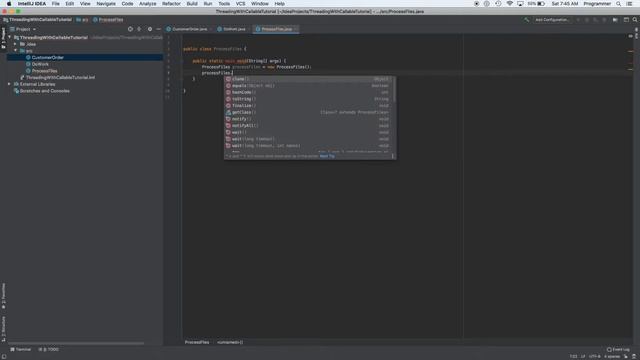Expand the .idea folder arrow
Screen dimensions: 640x360
tap(16, 44)
